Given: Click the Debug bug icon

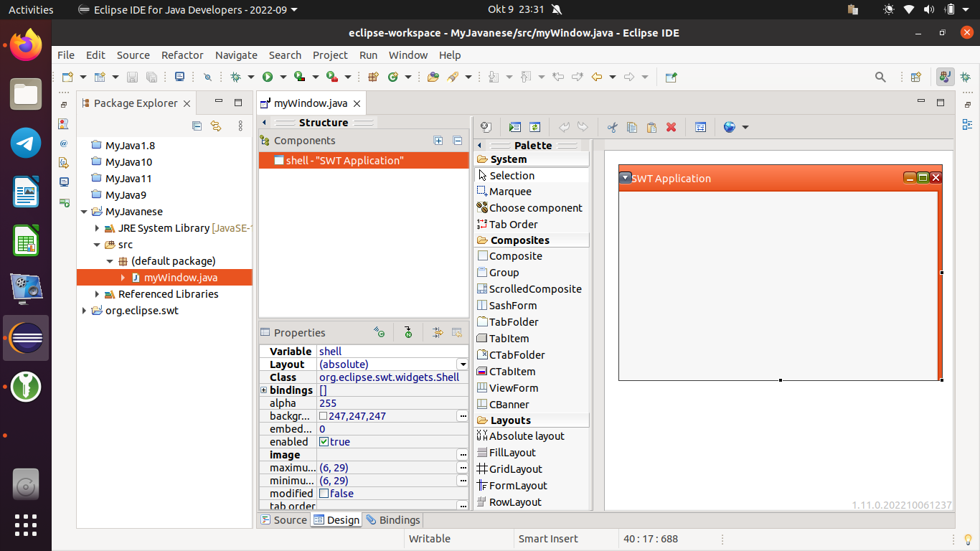Looking at the screenshot, I should pyautogui.click(x=235, y=77).
